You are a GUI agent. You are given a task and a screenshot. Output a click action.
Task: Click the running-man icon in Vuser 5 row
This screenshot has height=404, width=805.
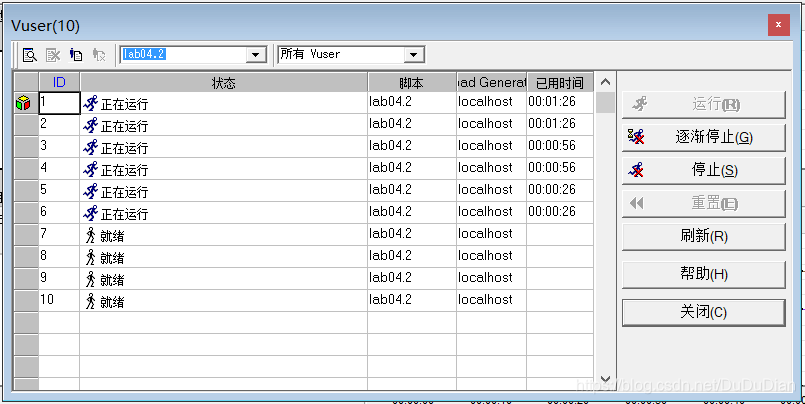coord(90,191)
